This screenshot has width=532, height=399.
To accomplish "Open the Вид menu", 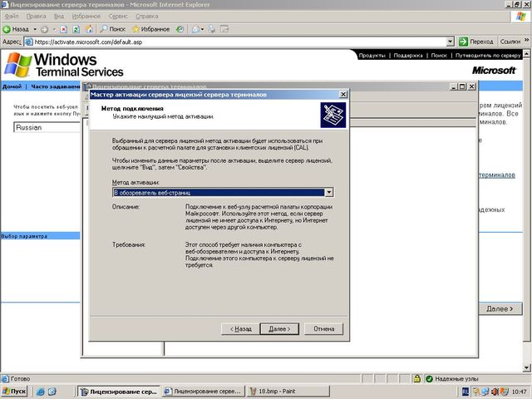I will point(59,17).
